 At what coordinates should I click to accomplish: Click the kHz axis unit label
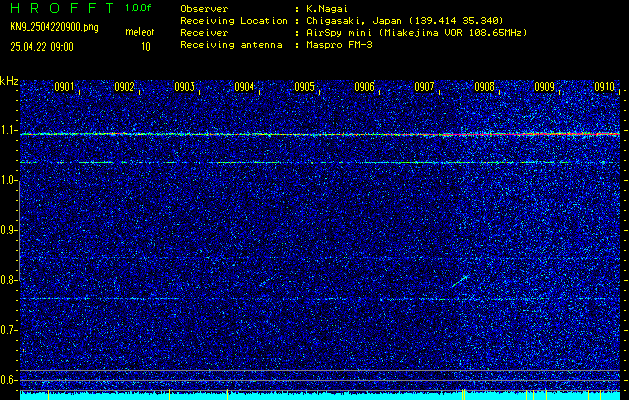tap(9, 81)
